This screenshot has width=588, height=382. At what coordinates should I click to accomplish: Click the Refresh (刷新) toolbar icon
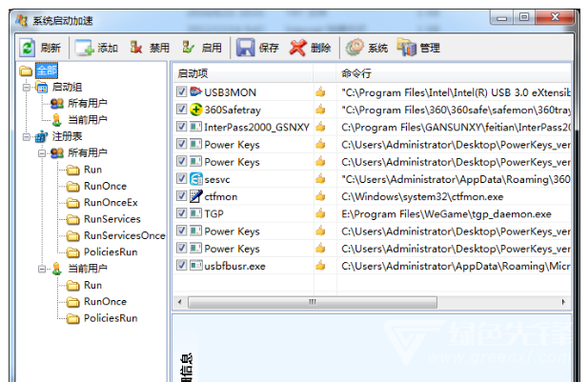pos(27,48)
